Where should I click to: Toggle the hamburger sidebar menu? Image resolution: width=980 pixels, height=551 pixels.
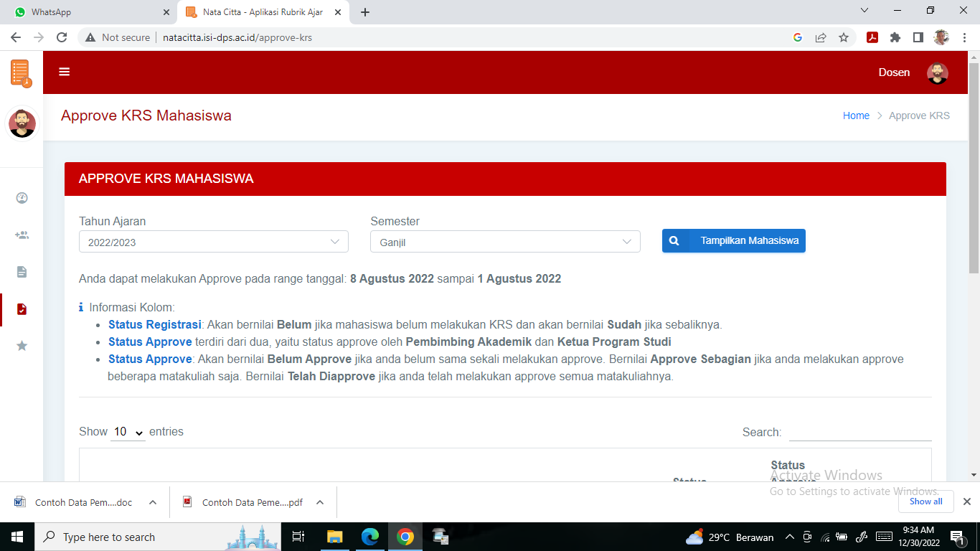pos(65,72)
